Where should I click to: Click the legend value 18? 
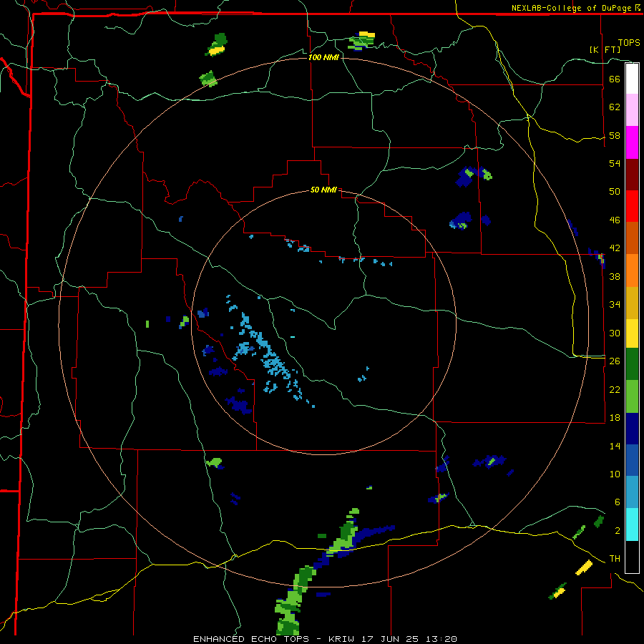[615, 418]
